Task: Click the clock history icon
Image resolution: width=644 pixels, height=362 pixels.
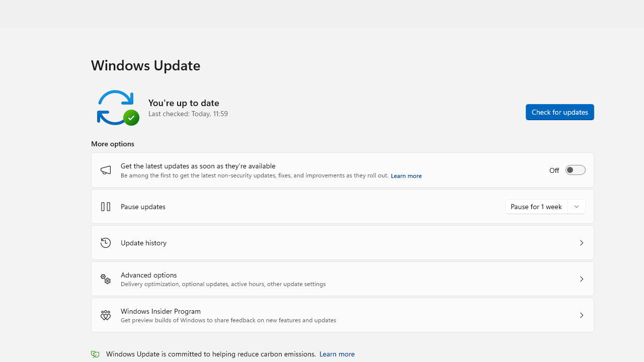Action: point(106,243)
